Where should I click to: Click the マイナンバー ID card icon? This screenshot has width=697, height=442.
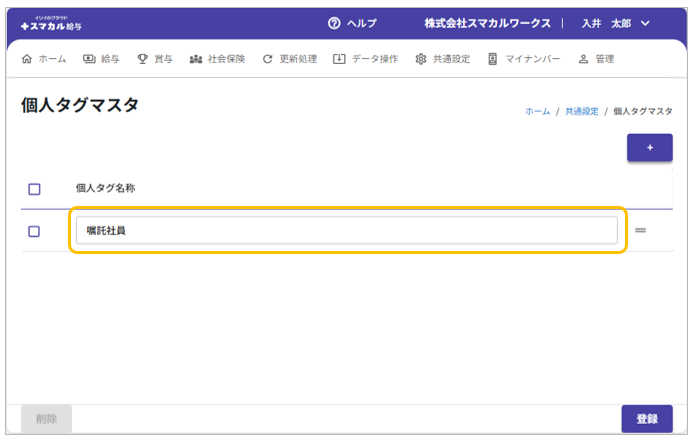(x=492, y=59)
